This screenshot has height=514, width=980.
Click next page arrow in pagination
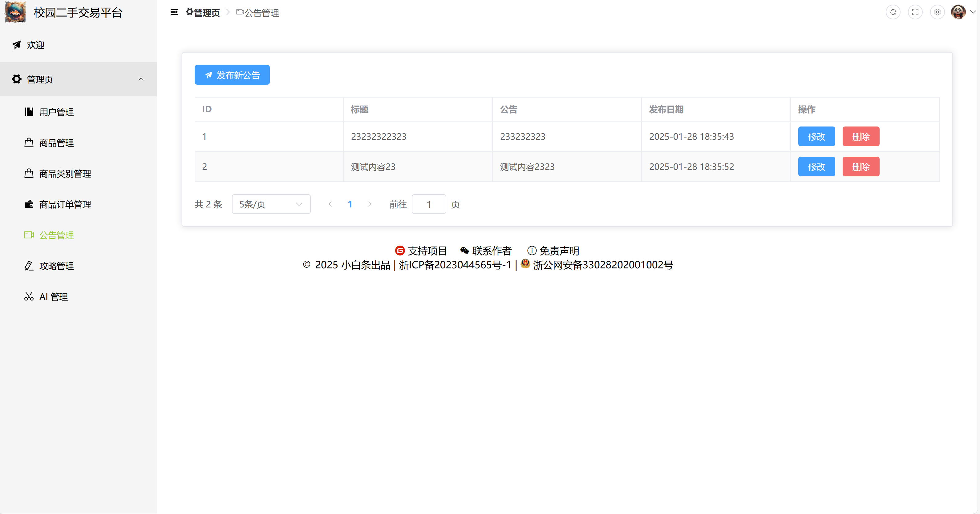(370, 204)
